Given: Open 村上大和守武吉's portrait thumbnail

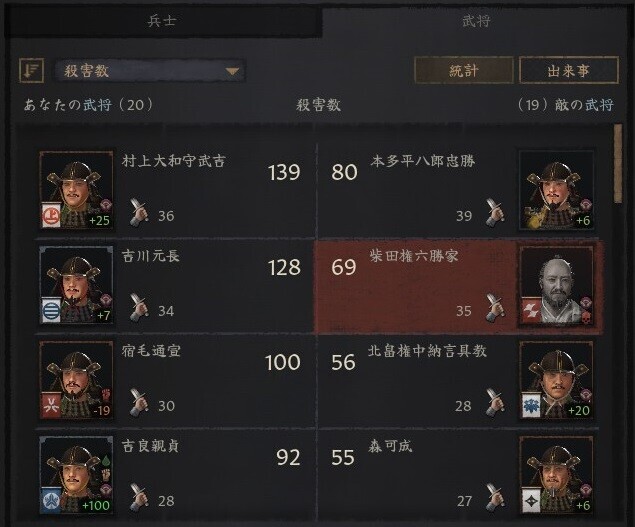Looking at the screenshot, I should click(x=76, y=190).
